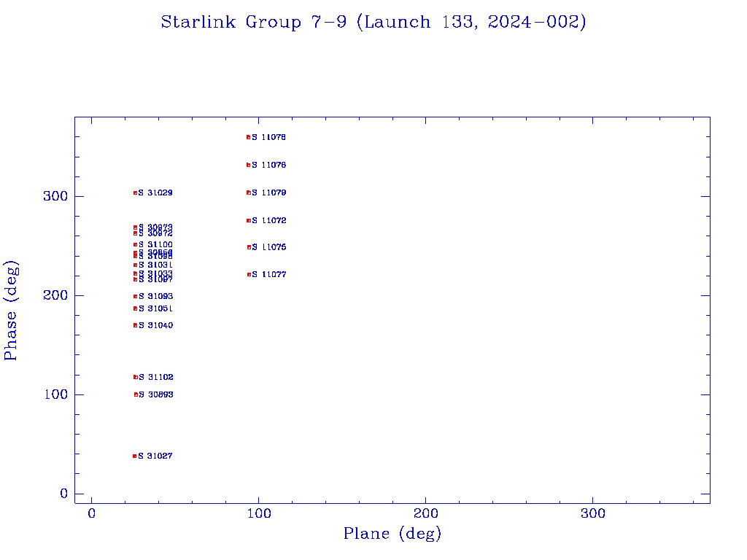The width and height of the screenshot is (747, 560).
Task: Click the S 11075 satellite label
Action: click(x=269, y=248)
